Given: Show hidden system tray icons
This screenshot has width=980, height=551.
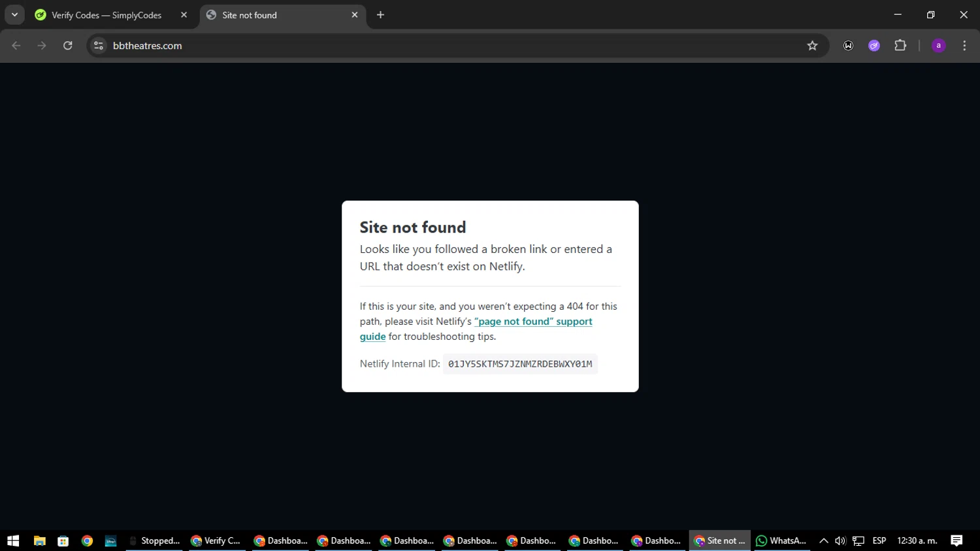Looking at the screenshot, I should click(x=823, y=541).
